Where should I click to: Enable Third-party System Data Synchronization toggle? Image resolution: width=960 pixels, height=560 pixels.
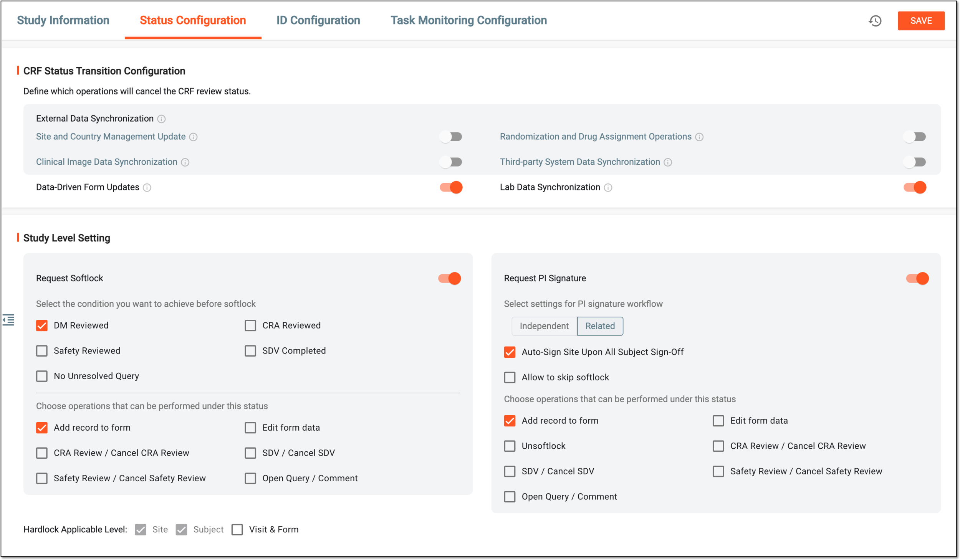tap(915, 162)
